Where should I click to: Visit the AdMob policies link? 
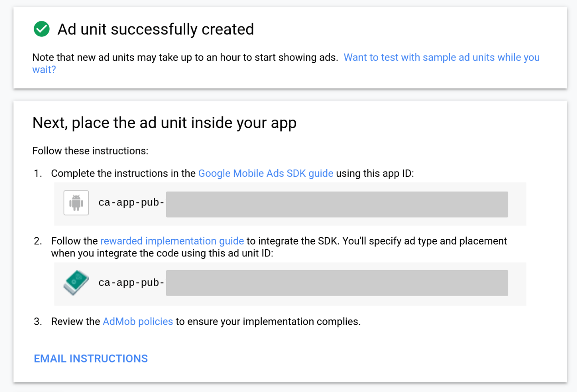click(x=137, y=322)
